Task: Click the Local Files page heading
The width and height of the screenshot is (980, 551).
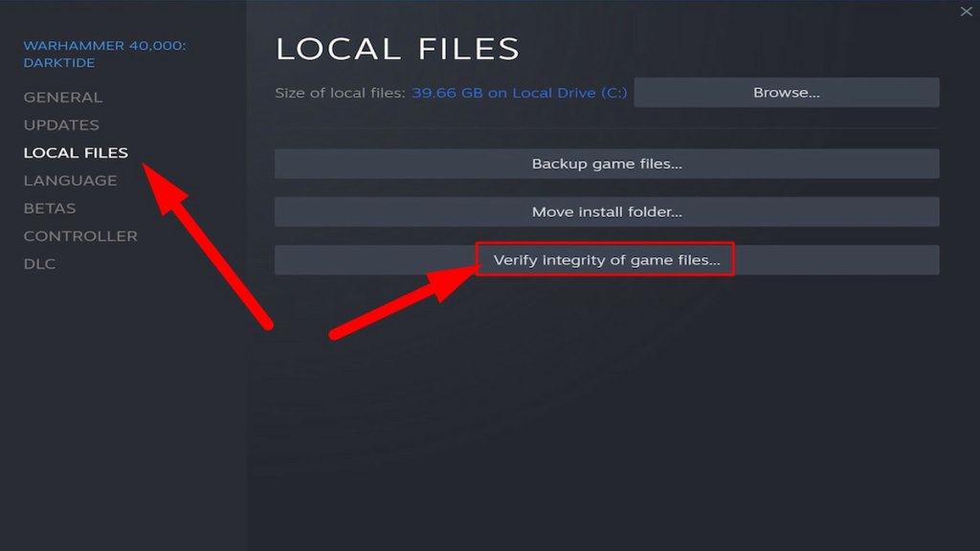Action: [x=397, y=49]
